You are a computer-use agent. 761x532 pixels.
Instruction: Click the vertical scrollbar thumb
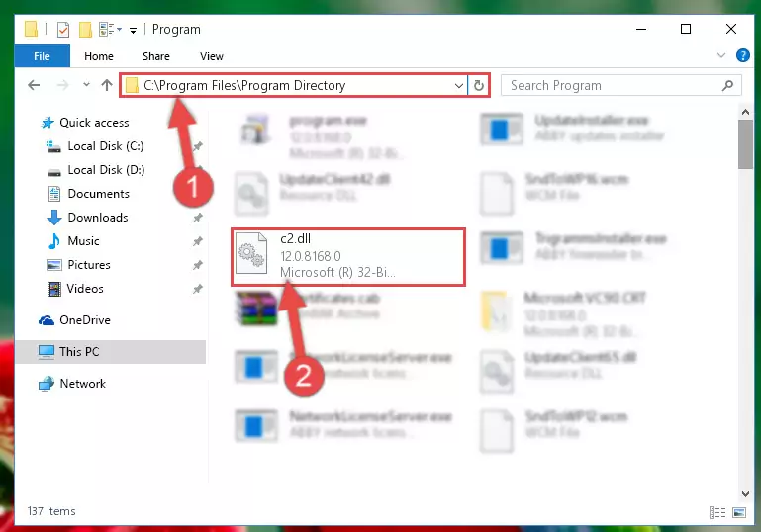(745, 144)
